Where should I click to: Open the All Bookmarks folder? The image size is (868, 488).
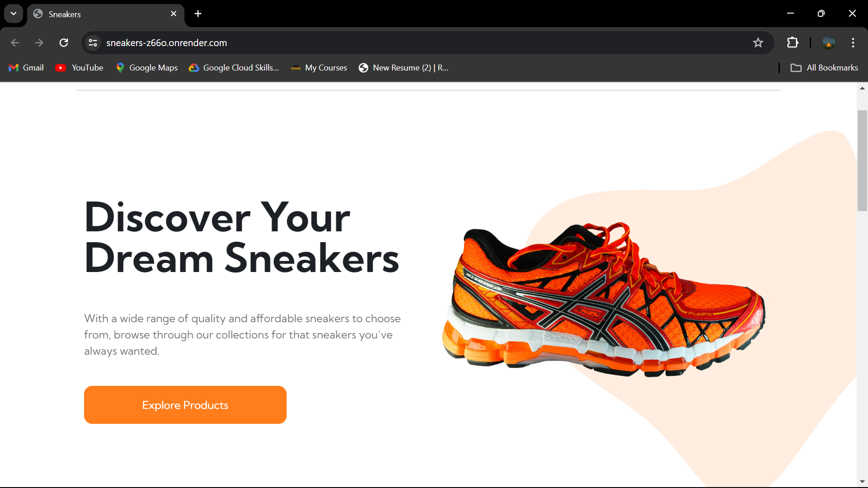824,68
